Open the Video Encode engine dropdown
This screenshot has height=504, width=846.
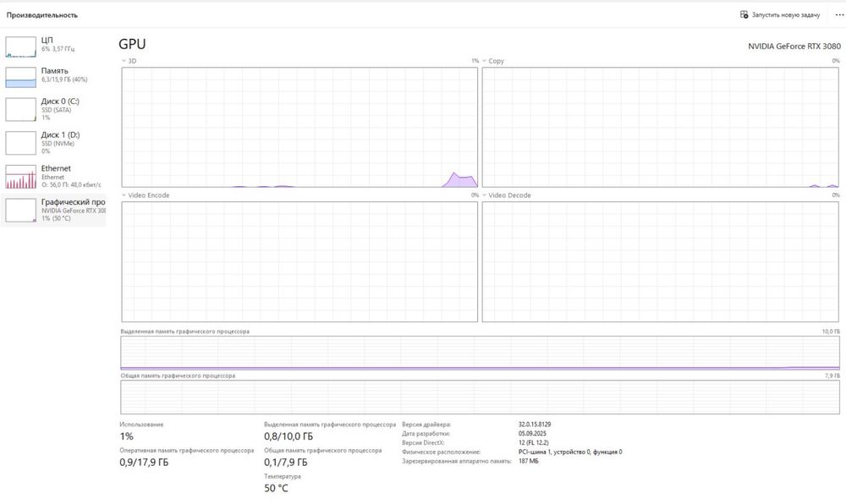(124, 195)
